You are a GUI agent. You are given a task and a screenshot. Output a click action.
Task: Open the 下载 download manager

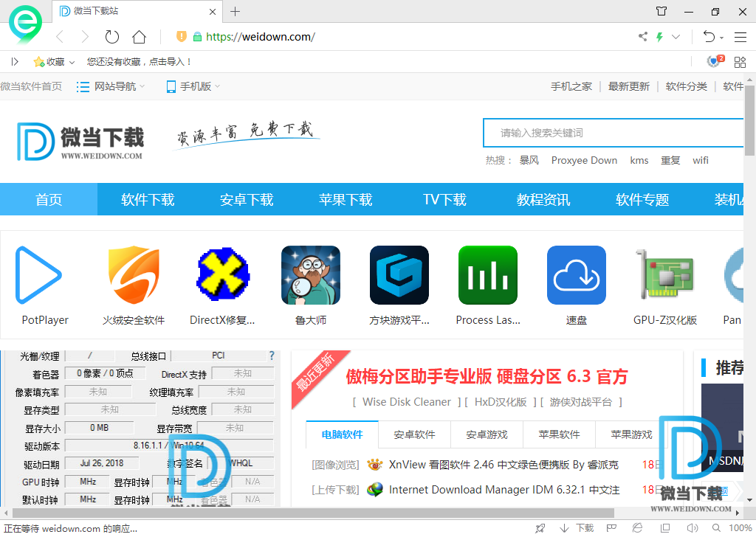(577, 528)
